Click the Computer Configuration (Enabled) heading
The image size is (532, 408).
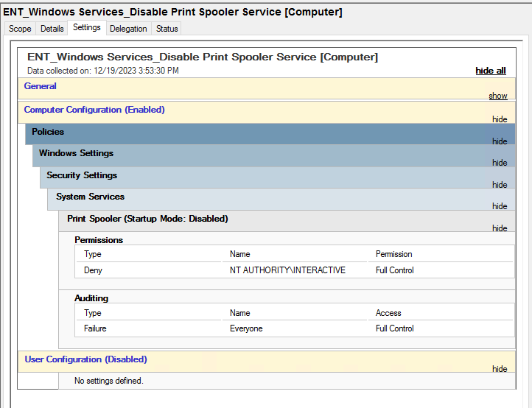coord(94,110)
